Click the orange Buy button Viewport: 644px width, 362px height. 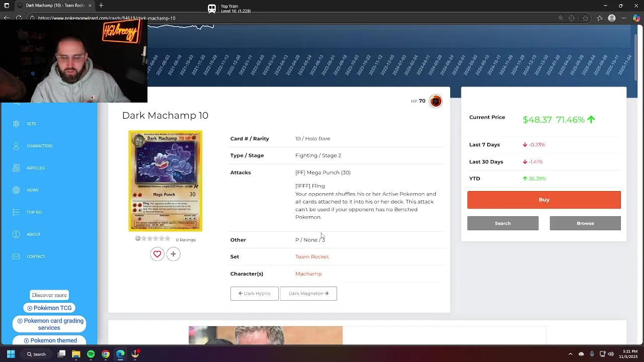point(544,200)
